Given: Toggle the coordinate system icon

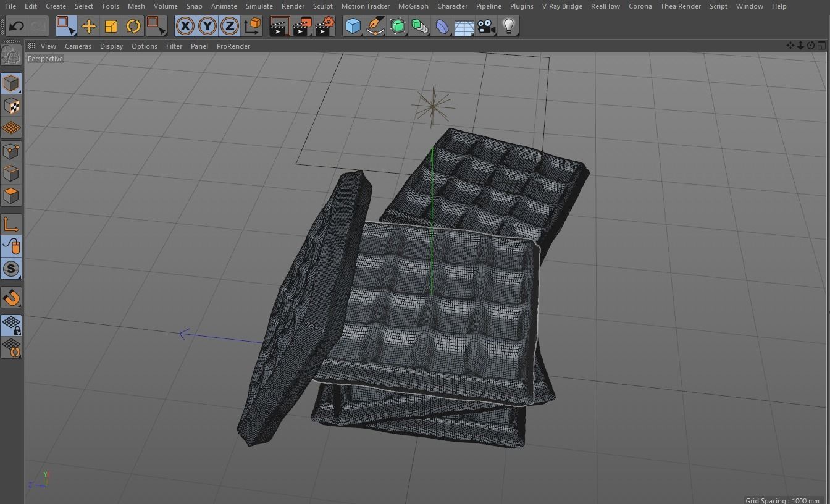Looking at the screenshot, I should (x=253, y=26).
